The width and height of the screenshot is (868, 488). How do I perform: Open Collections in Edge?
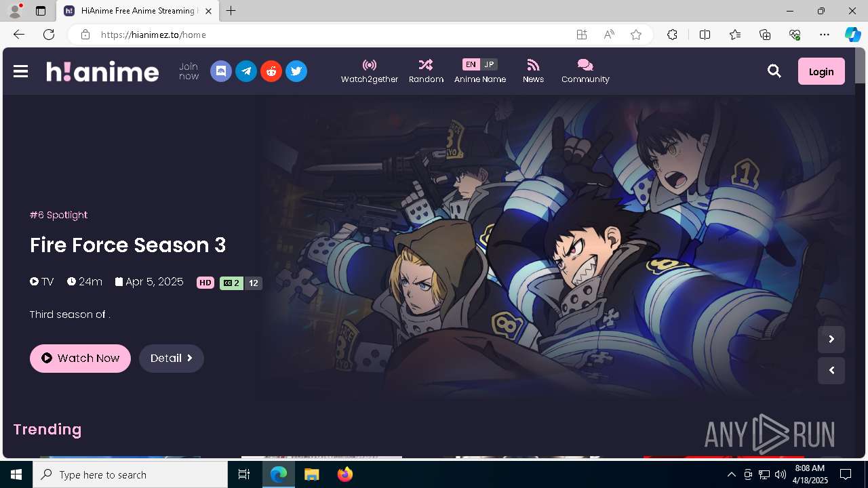click(765, 35)
